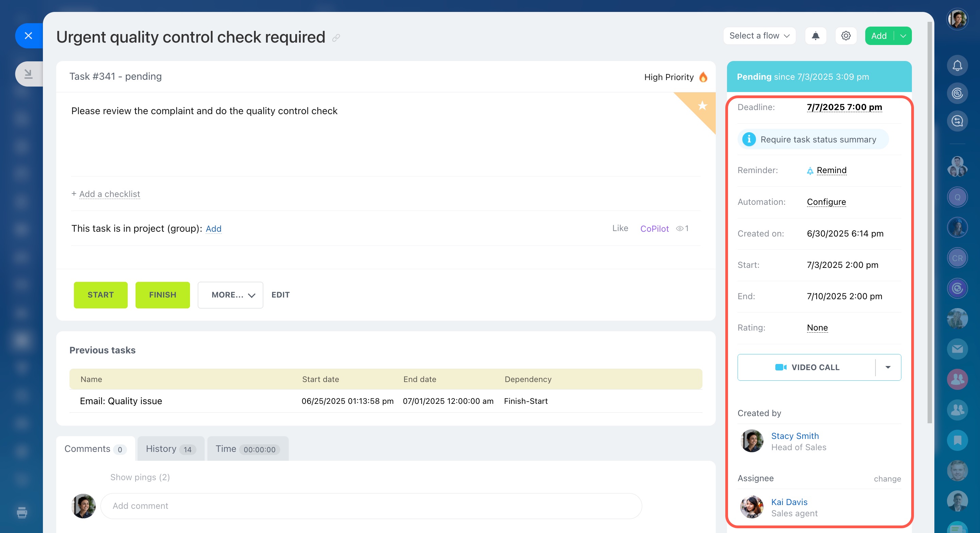Open the chat with landscape photo avatar
Image resolution: width=980 pixels, height=533 pixels.
tap(957, 318)
